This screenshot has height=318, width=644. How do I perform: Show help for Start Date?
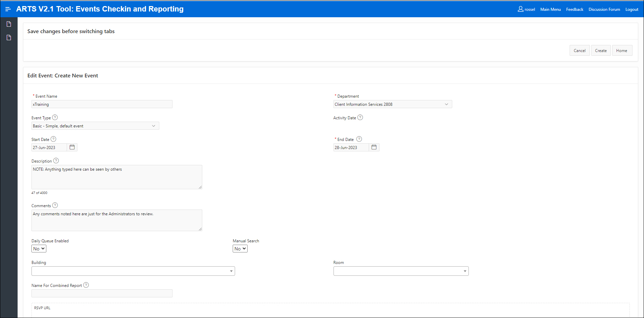[53, 139]
